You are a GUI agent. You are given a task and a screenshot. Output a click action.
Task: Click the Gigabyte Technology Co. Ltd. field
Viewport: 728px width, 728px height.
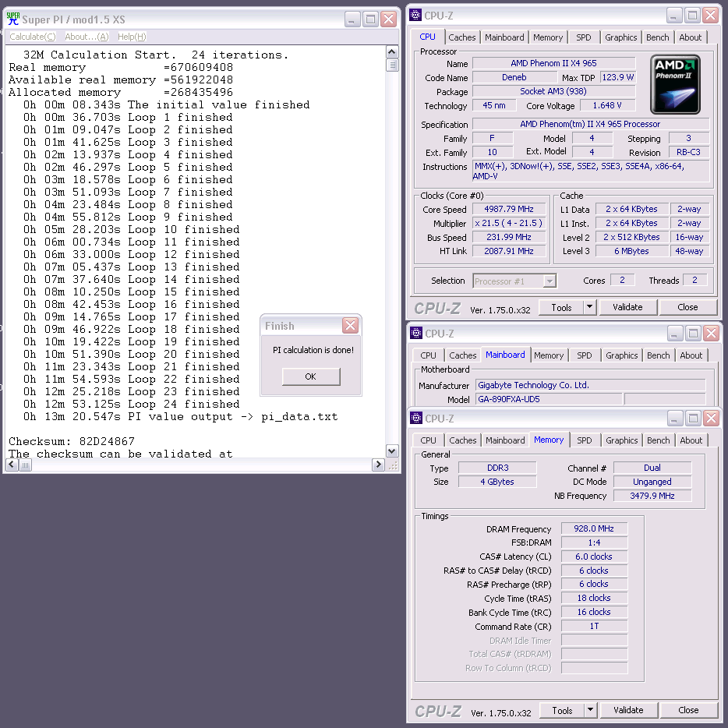click(590, 385)
